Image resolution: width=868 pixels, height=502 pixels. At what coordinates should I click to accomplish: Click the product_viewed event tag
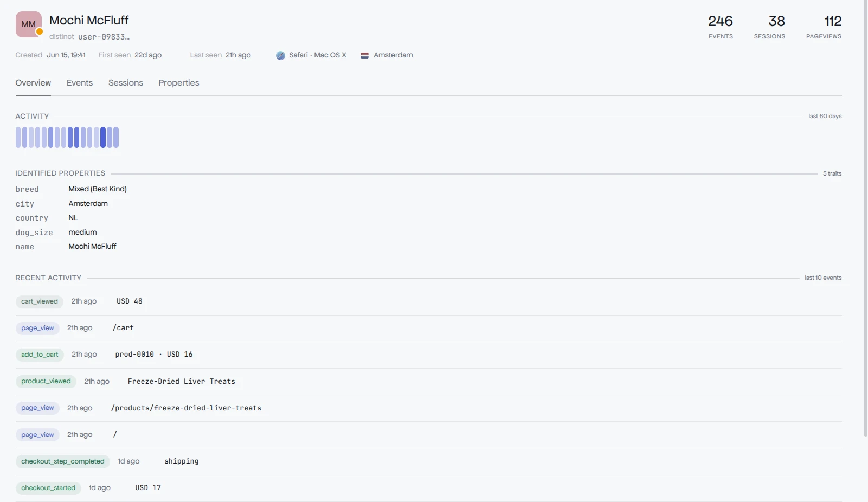pyautogui.click(x=46, y=381)
